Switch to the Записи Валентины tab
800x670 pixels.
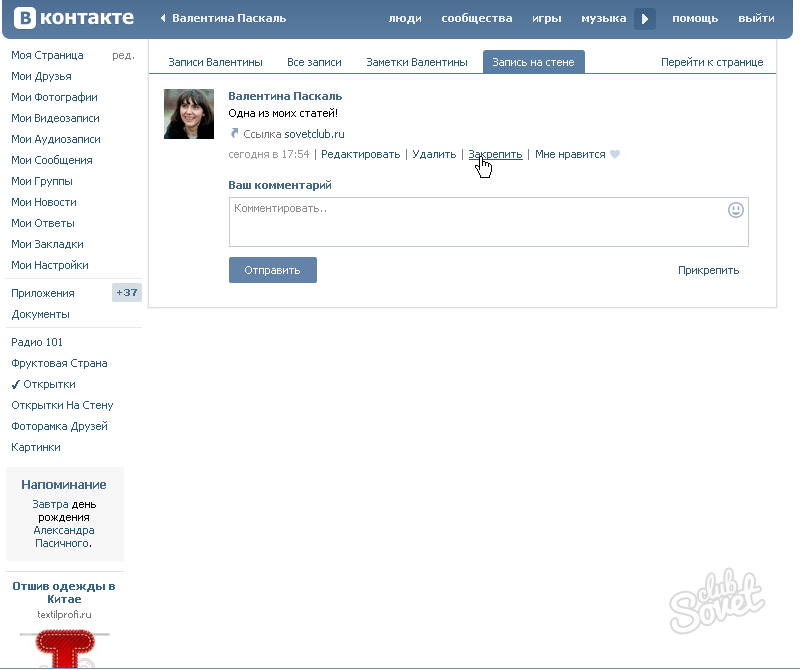[215, 62]
